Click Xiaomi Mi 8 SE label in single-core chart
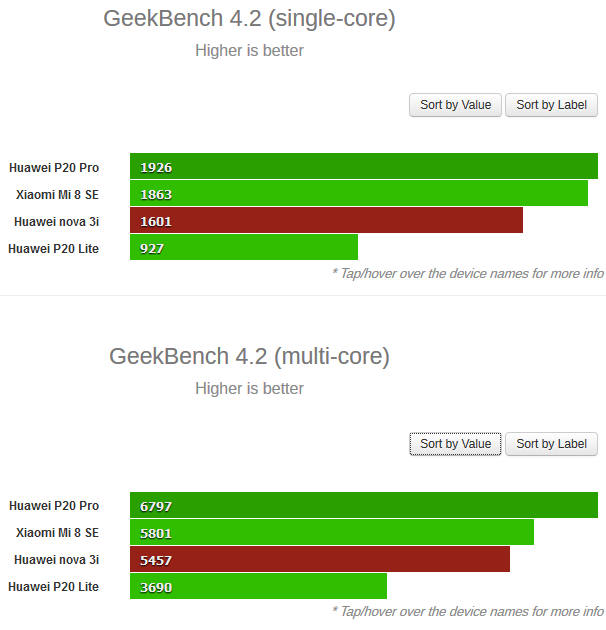This screenshot has width=606, height=630. pos(57,194)
